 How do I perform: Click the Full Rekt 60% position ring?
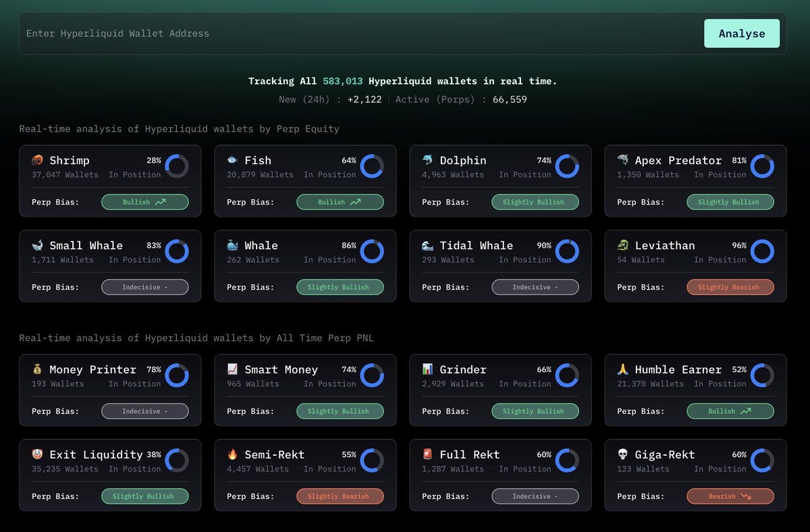pyautogui.click(x=567, y=460)
